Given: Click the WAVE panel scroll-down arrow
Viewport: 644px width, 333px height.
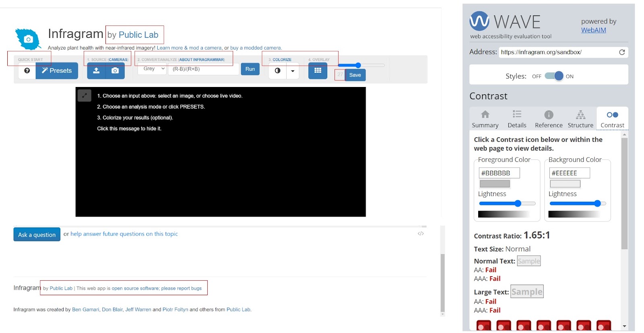Looking at the screenshot, I should pyautogui.click(x=624, y=326).
